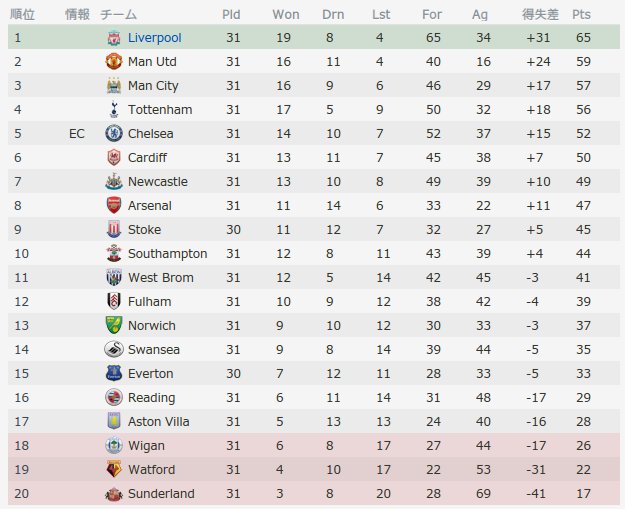
Task: Click the Man Utd club badge
Action: point(114,62)
